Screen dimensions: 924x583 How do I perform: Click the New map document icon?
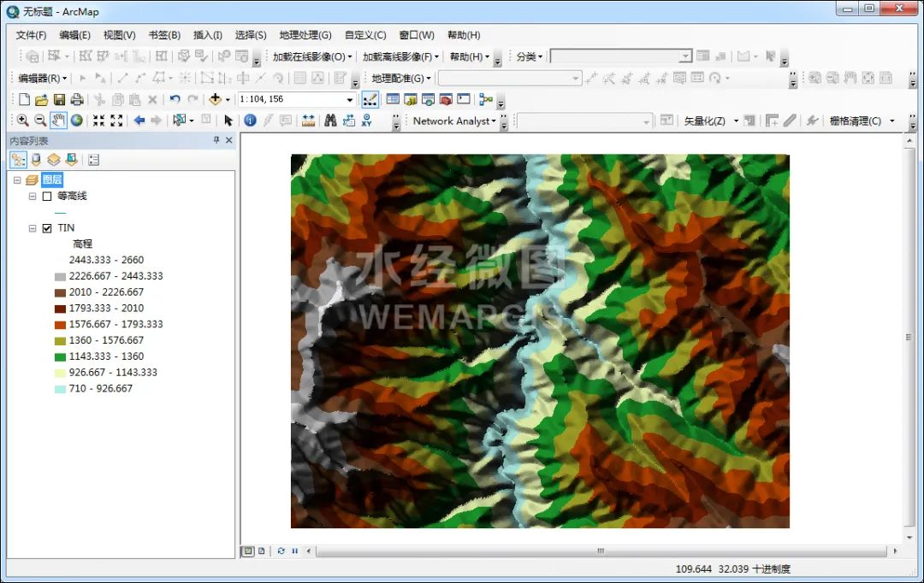click(x=24, y=99)
